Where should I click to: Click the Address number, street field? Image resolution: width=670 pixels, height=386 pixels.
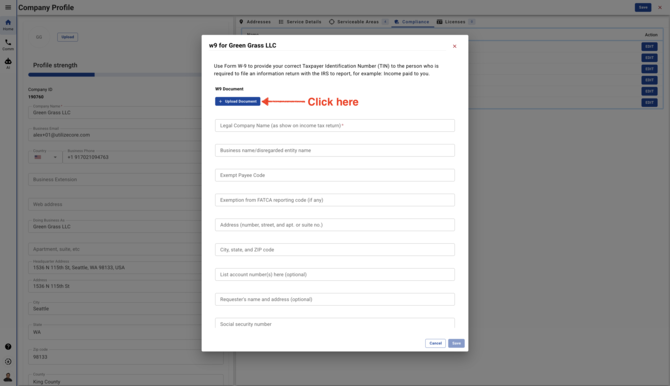[335, 225]
